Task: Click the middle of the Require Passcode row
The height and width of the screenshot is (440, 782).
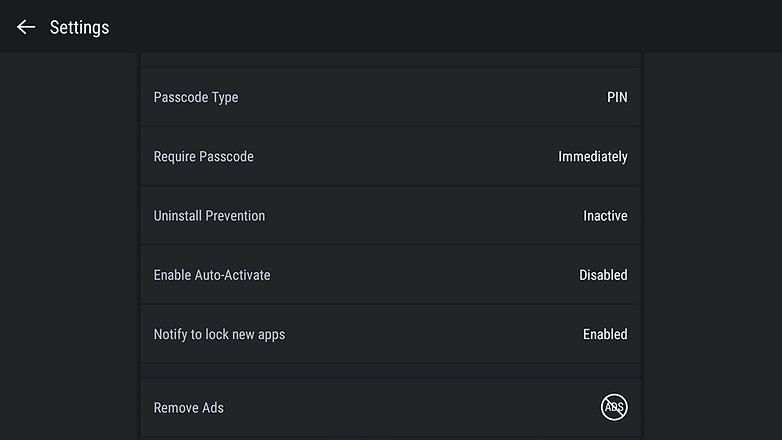Action: tap(391, 156)
